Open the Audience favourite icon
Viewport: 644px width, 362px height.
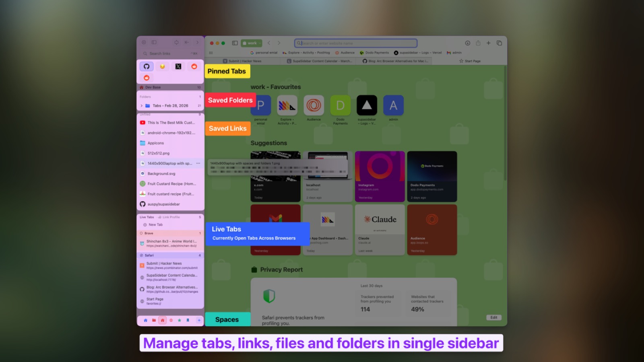(x=314, y=105)
